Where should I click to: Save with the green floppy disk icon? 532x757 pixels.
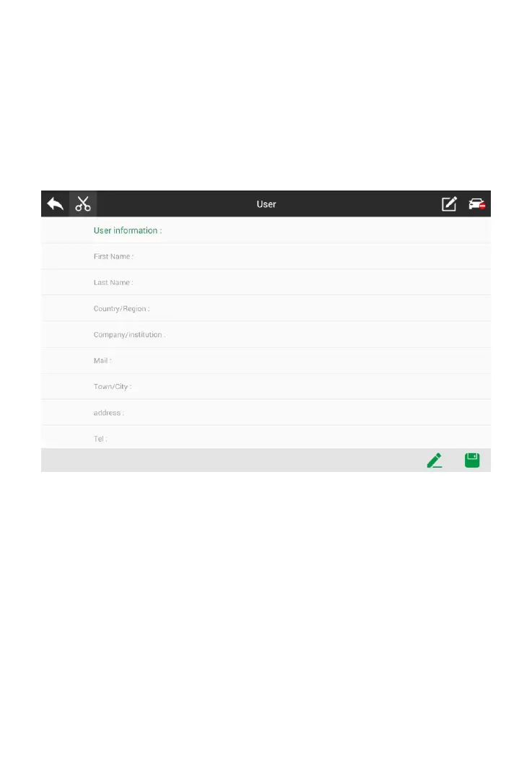click(x=472, y=460)
